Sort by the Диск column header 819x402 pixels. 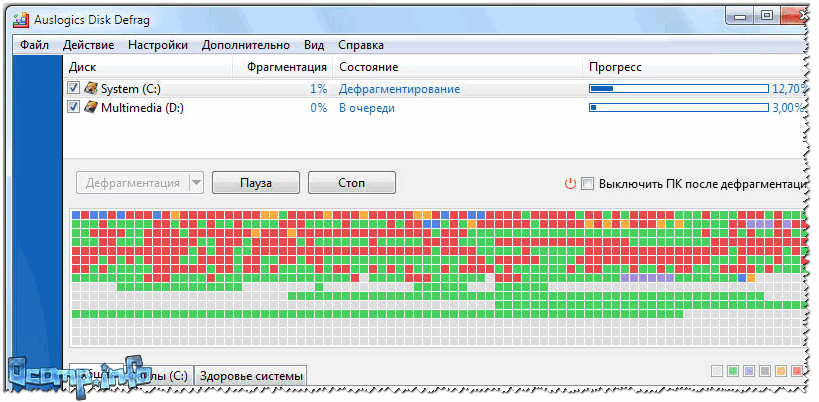tap(148, 67)
